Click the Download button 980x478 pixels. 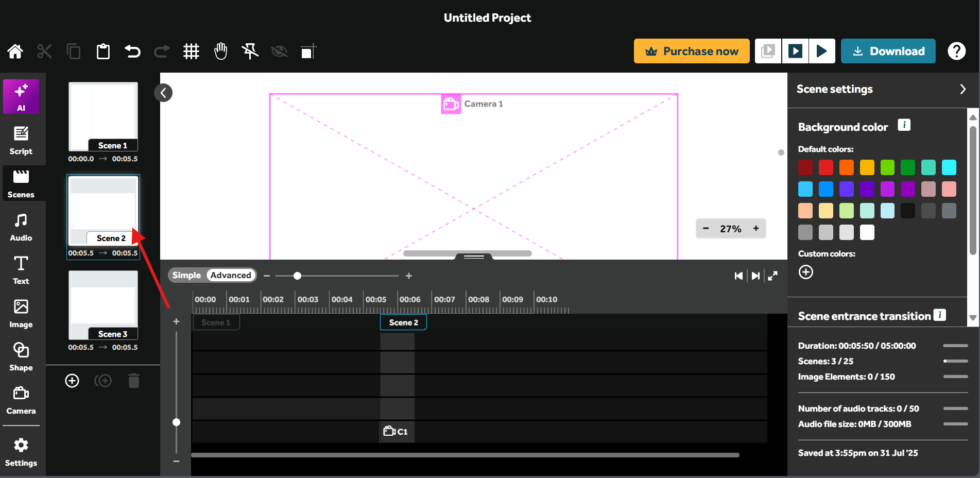[x=888, y=51]
